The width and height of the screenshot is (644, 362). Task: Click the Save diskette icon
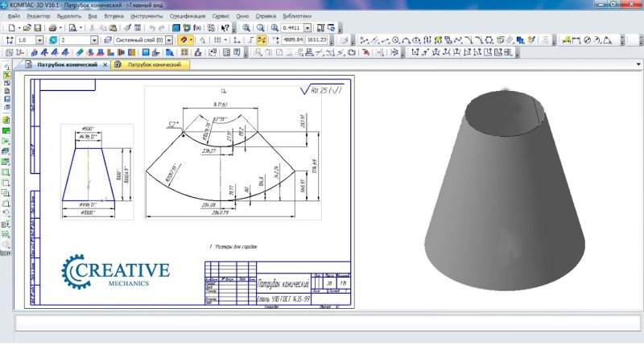(38, 27)
